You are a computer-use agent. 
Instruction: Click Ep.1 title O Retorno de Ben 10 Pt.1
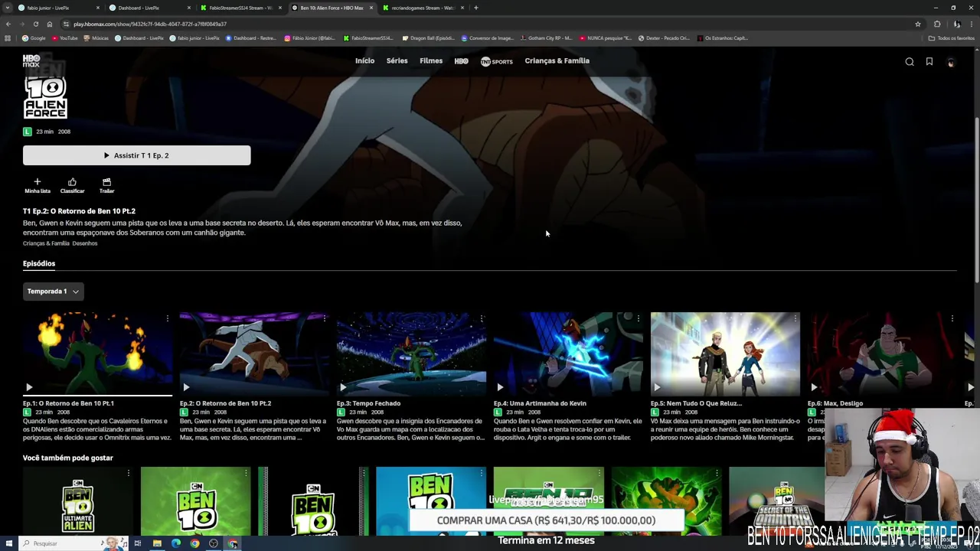coord(68,403)
